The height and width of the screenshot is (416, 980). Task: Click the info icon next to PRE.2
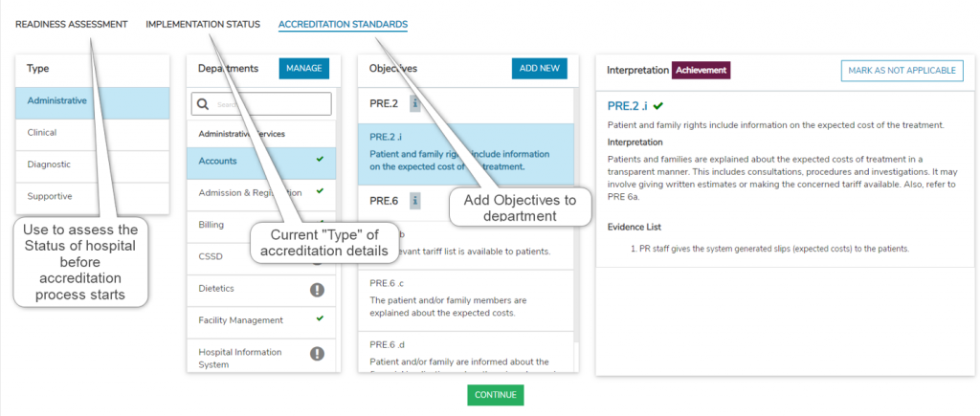(x=414, y=103)
